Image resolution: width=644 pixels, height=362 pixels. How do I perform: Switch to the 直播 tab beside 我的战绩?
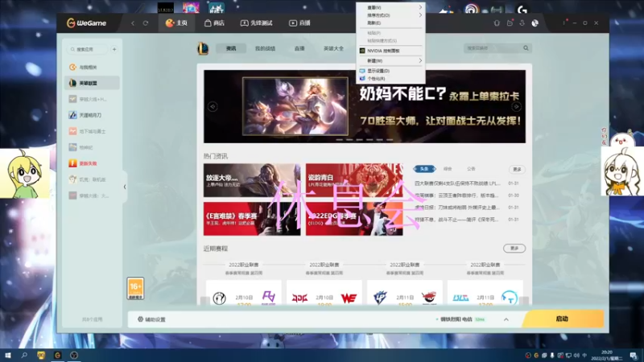pos(299,48)
